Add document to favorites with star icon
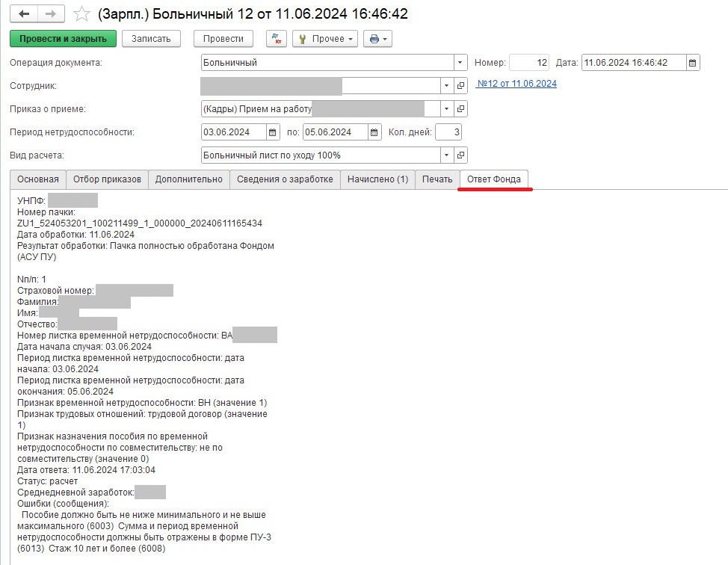The image size is (728, 565). point(82,14)
